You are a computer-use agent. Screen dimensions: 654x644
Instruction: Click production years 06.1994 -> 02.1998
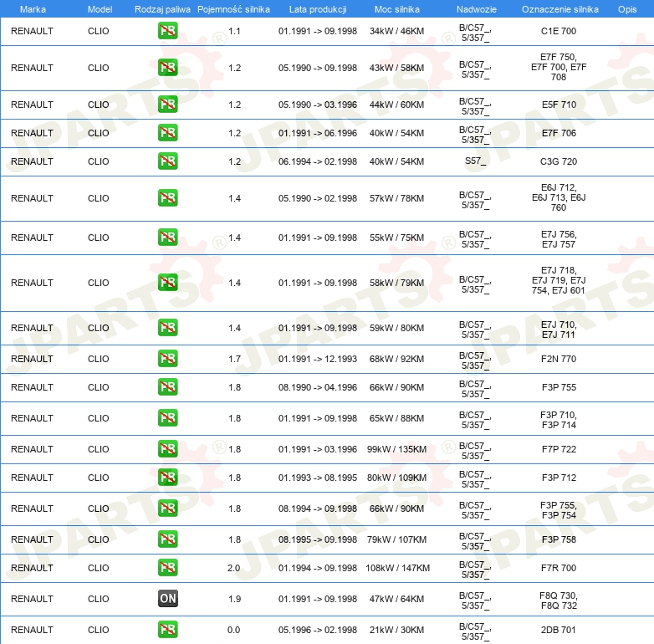[x=318, y=161]
